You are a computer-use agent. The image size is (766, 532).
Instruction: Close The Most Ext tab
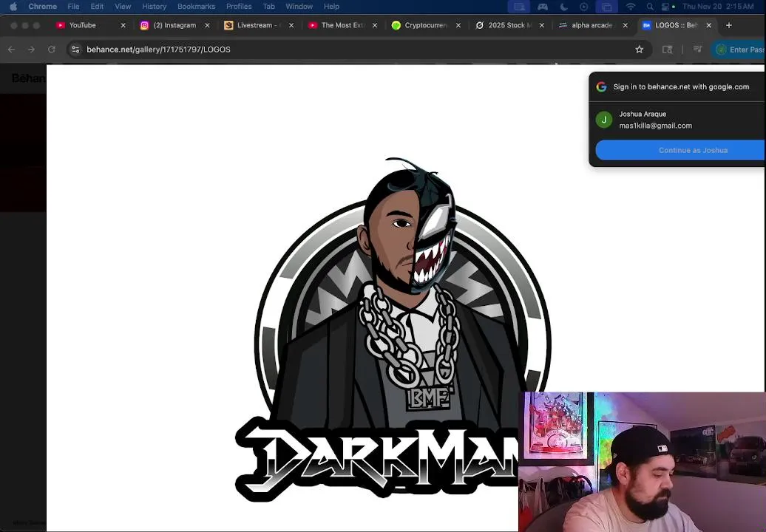[375, 25]
